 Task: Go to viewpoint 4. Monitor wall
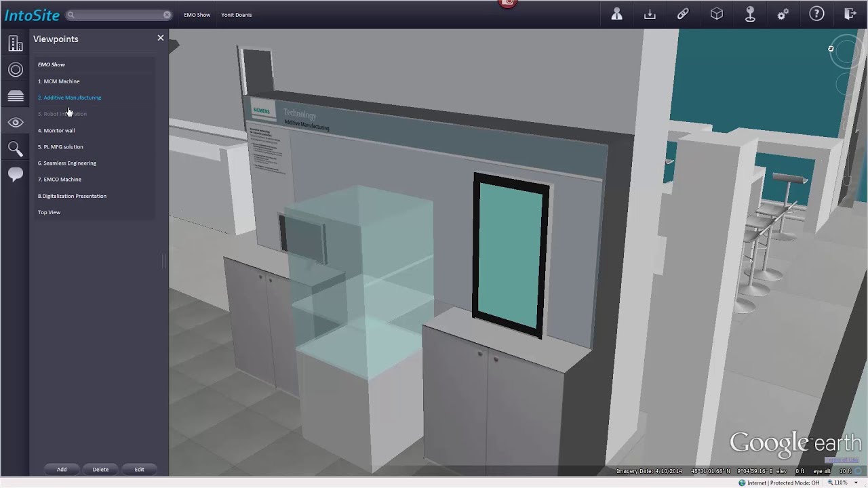tap(56, 130)
